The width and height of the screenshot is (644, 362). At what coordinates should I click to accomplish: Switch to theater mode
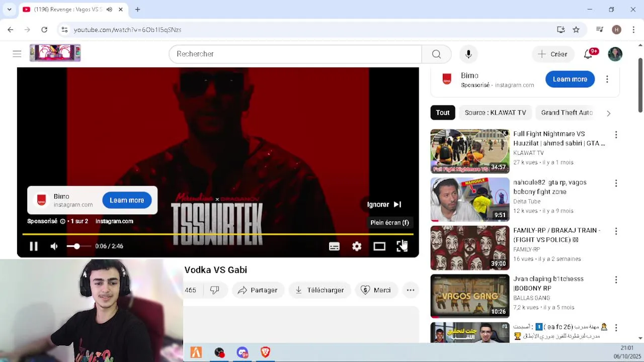click(x=379, y=246)
